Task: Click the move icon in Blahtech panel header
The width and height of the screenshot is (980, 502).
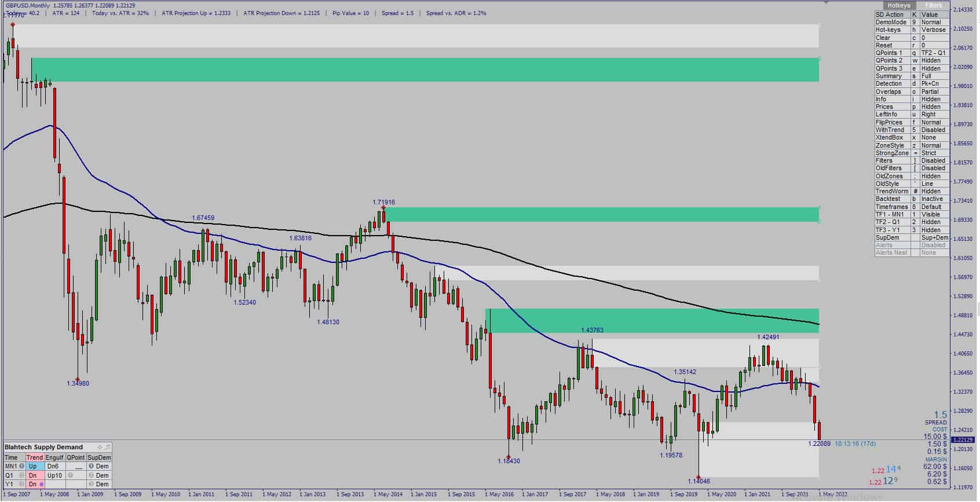Action: pyautogui.click(x=100, y=447)
